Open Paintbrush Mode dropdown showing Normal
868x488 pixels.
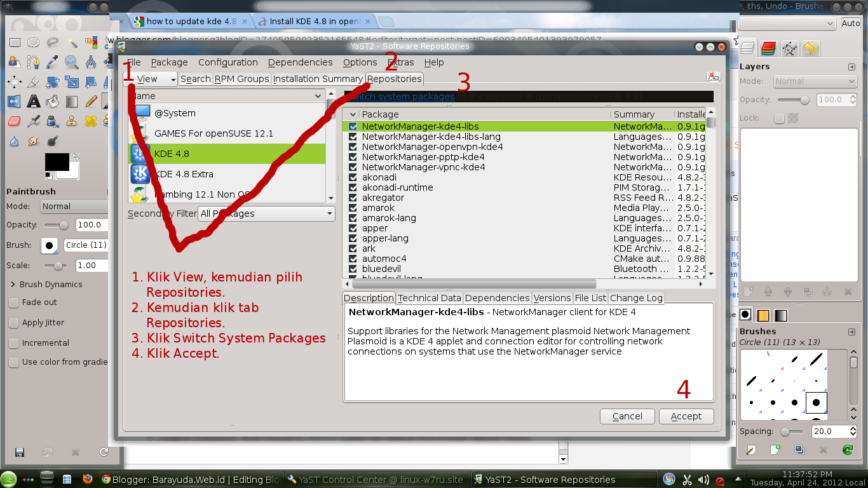pyautogui.click(x=74, y=207)
